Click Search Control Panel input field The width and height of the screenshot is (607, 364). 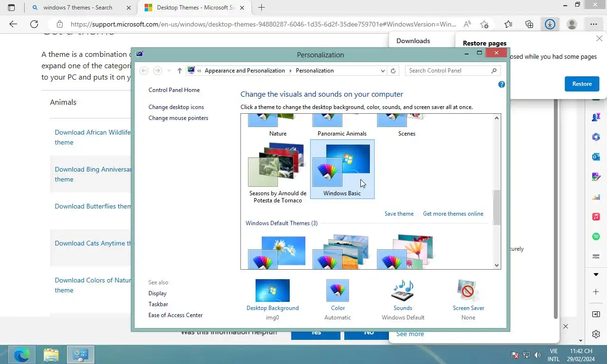tap(448, 71)
